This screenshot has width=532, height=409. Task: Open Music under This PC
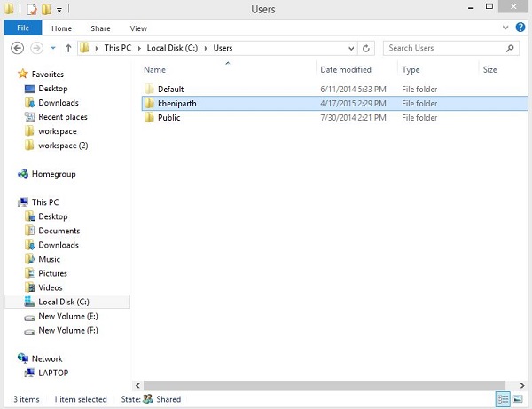click(49, 259)
